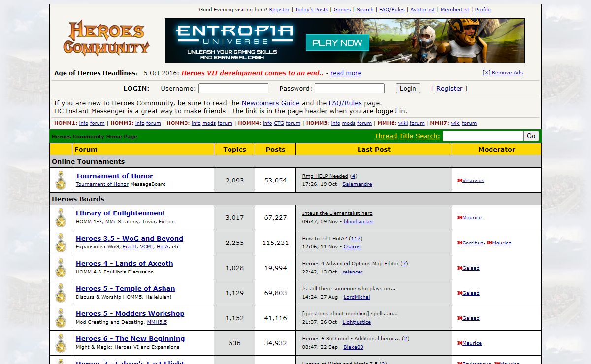
Task: Open moderator Galaad in Heroes 4 row
Action: (471, 268)
